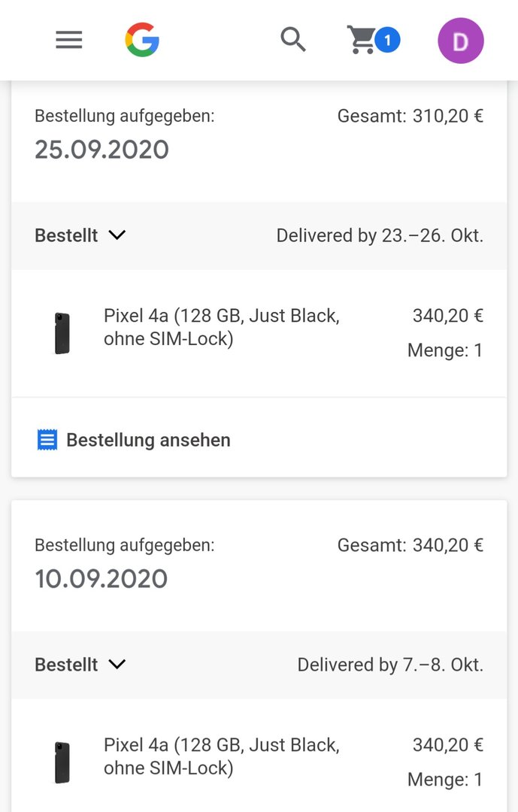This screenshot has width=518, height=812.
Task: Open the hamburger navigation menu
Action: (69, 40)
